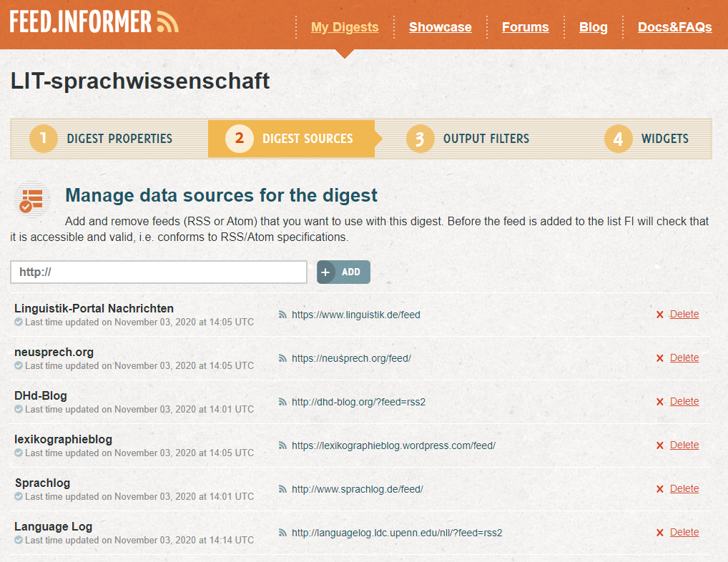Click the languagelog.ldc.upenn.edu feed URL
This screenshot has width=728, height=562.
[x=397, y=533]
